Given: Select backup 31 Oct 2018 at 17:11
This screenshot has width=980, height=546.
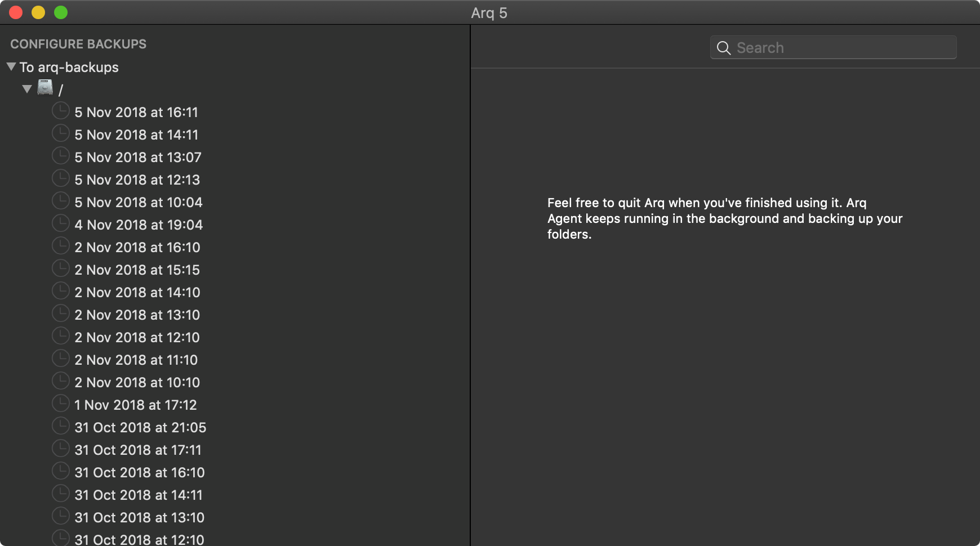Looking at the screenshot, I should pyautogui.click(x=138, y=450).
